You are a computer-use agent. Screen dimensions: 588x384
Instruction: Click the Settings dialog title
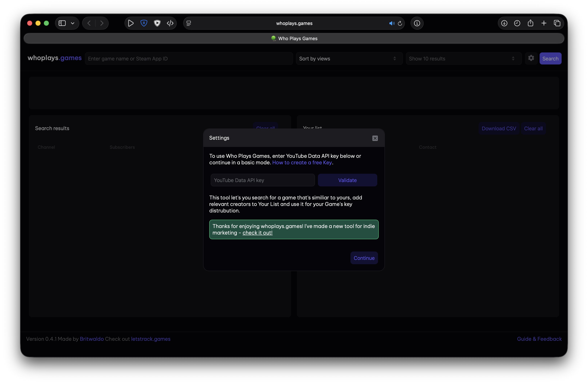pos(219,138)
